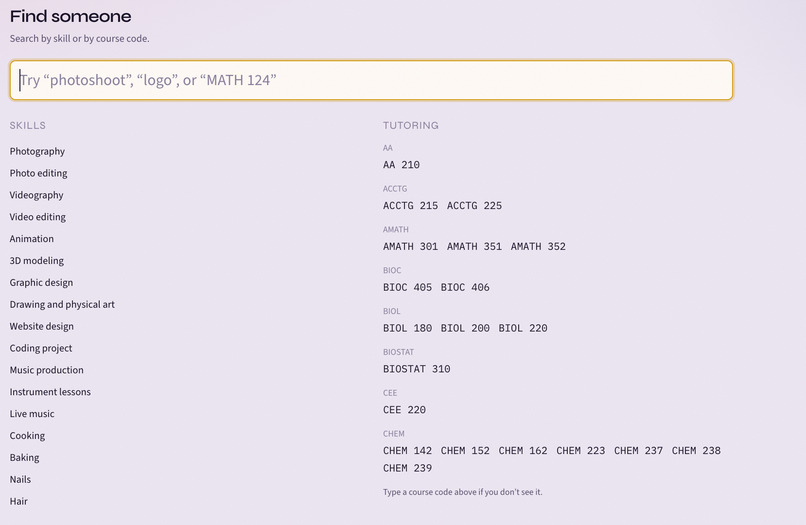Choose the Live music skill
Screen dimensions: 806x525
click(x=32, y=413)
